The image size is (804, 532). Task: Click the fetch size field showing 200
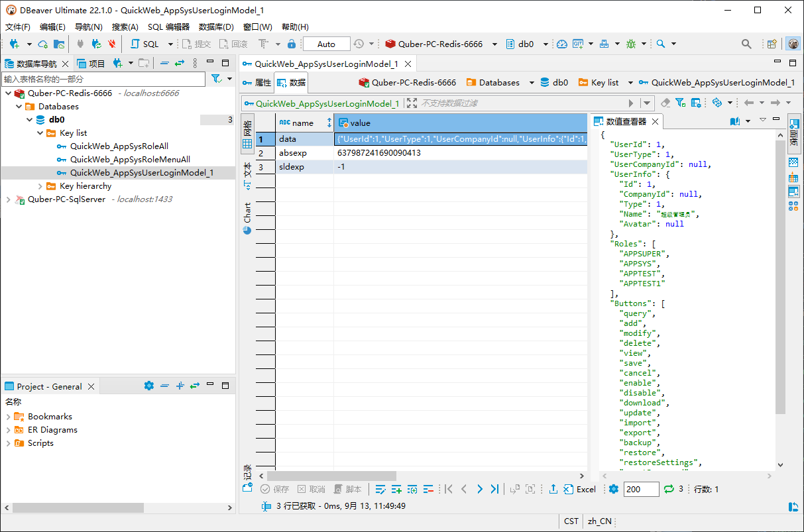(641, 489)
